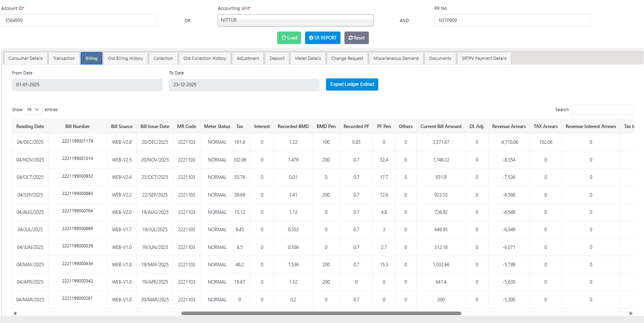
Task: Go to SRTPV Payment Details tab
Action: pyautogui.click(x=484, y=58)
